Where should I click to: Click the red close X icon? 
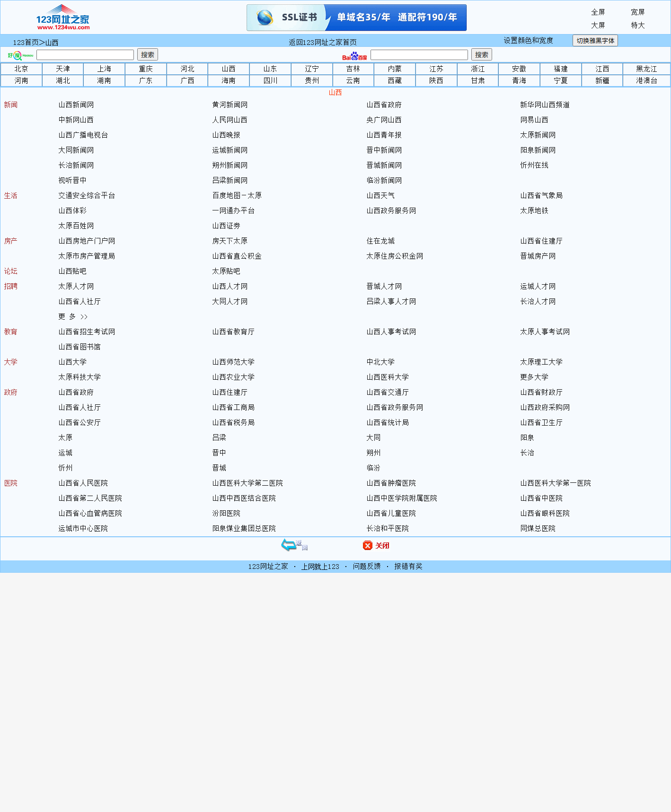coord(368,545)
